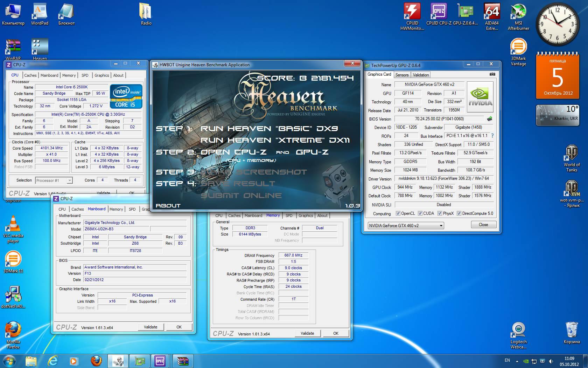Click the analog clock desktop gadget
The image size is (588, 368).
[x=558, y=23]
